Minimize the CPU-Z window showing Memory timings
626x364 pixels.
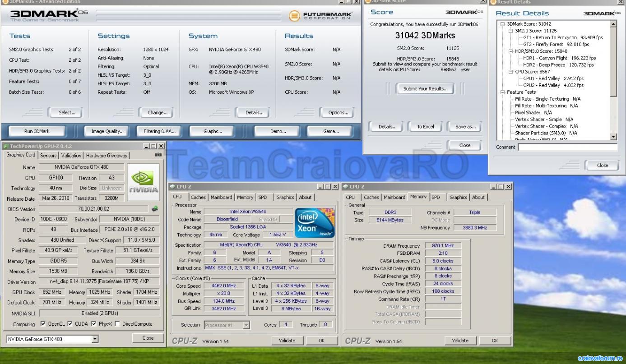coord(494,187)
